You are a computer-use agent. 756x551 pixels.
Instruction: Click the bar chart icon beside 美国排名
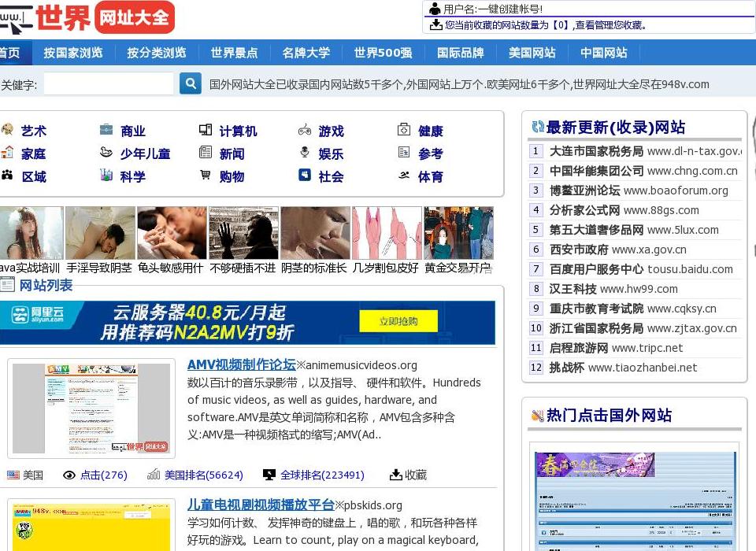coord(154,475)
